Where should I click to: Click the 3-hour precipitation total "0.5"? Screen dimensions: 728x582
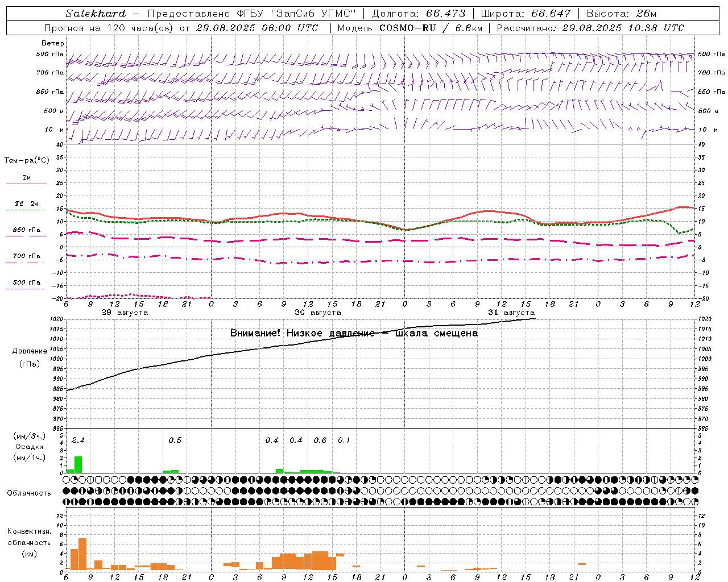175,440
